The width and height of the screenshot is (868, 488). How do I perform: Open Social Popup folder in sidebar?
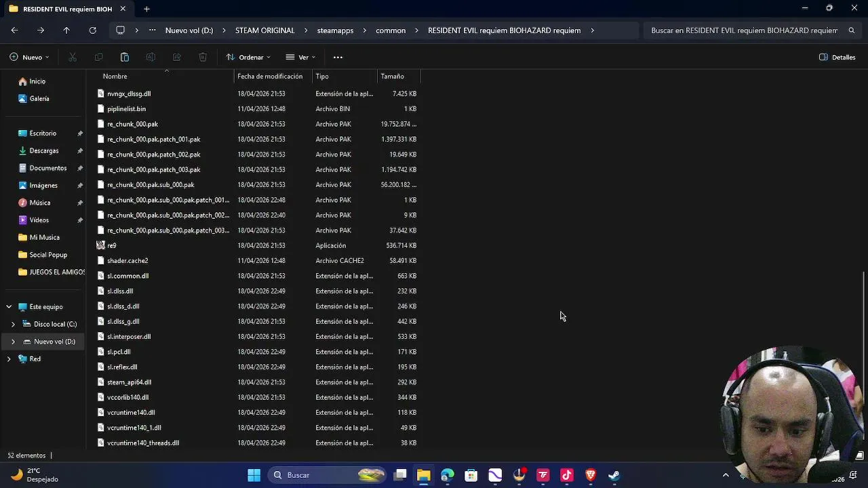pos(48,255)
